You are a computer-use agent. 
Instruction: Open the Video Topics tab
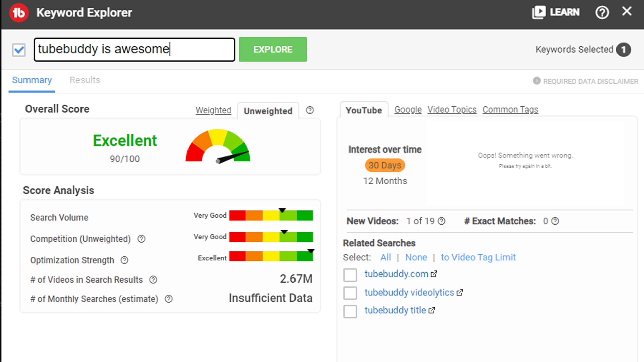[452, 110]
